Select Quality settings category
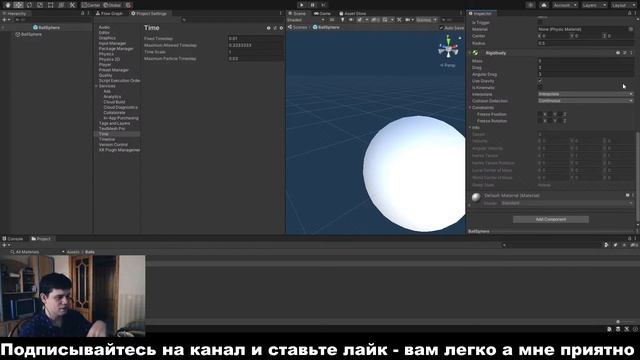640x360 pixels. (x=105, y=75)
